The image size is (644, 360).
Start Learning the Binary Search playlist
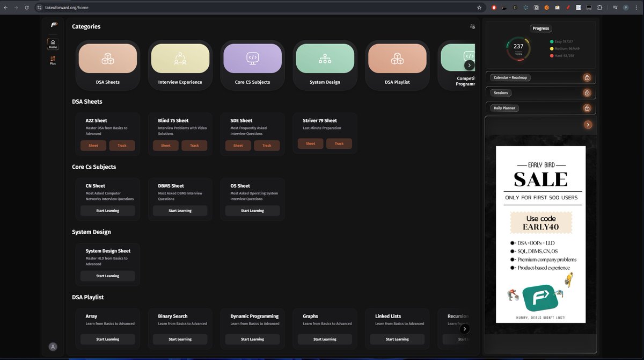pos(180,339)
